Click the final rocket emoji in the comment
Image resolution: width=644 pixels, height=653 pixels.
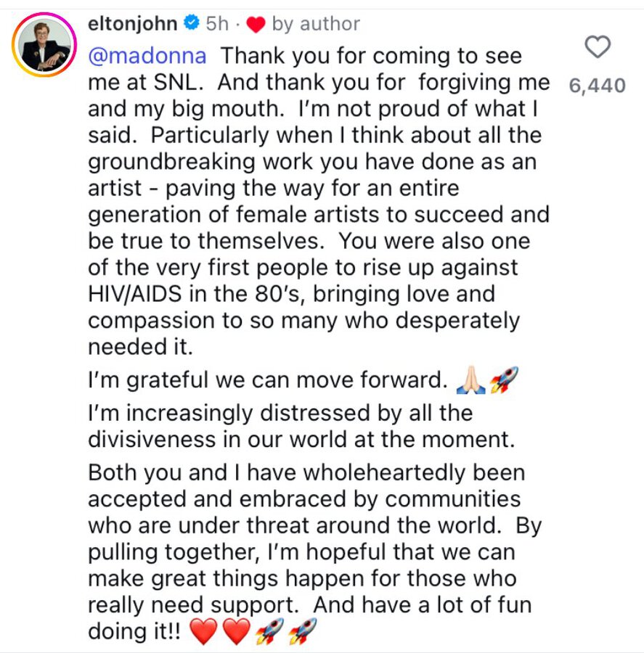point(302,631)
